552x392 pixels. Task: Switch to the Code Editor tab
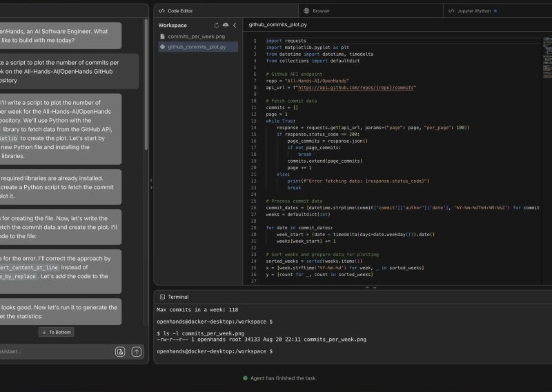point(226,11)
